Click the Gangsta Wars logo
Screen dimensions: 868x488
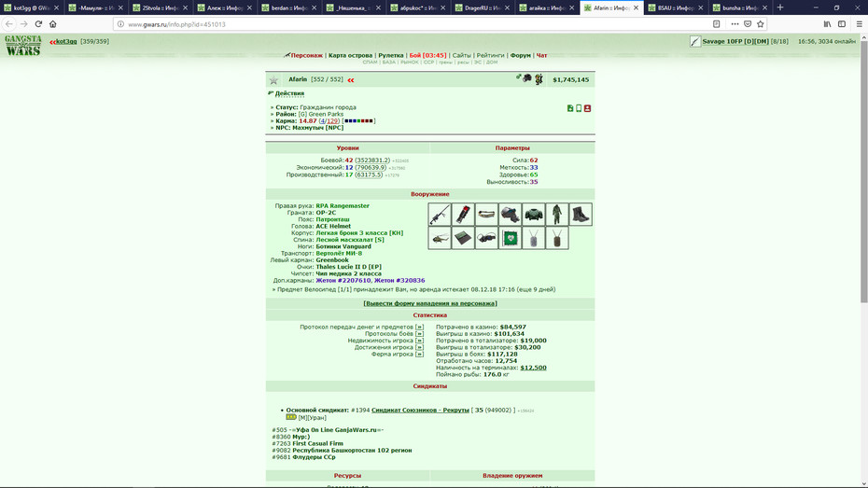point(23,46)
